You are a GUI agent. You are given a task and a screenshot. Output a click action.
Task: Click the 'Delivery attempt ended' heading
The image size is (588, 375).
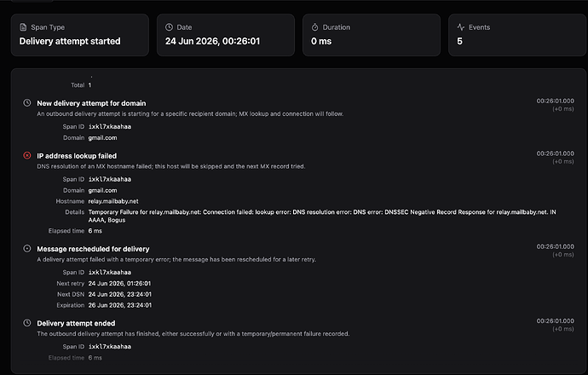pos(76,323)
